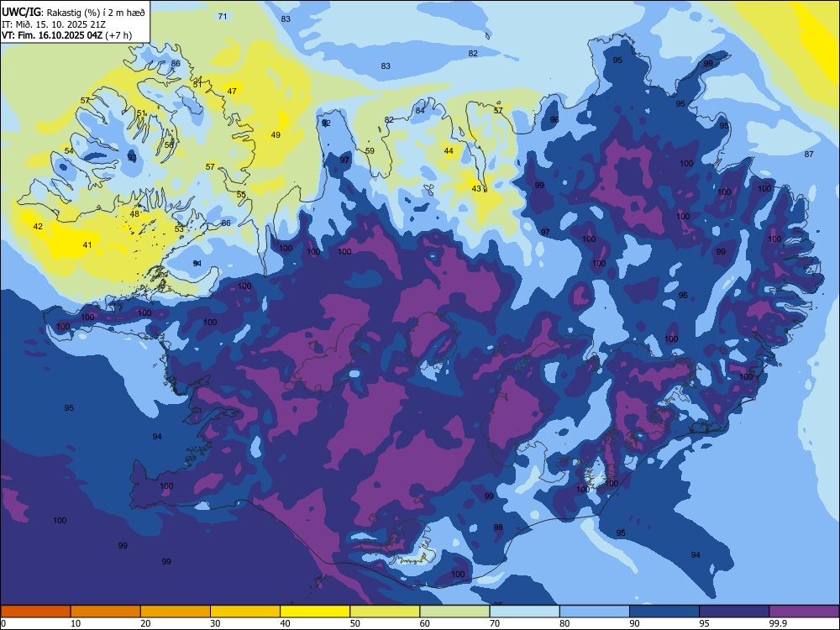Click the '99.9' legend scale label
The height and width of the screenshot is (630, 840).
778,623
